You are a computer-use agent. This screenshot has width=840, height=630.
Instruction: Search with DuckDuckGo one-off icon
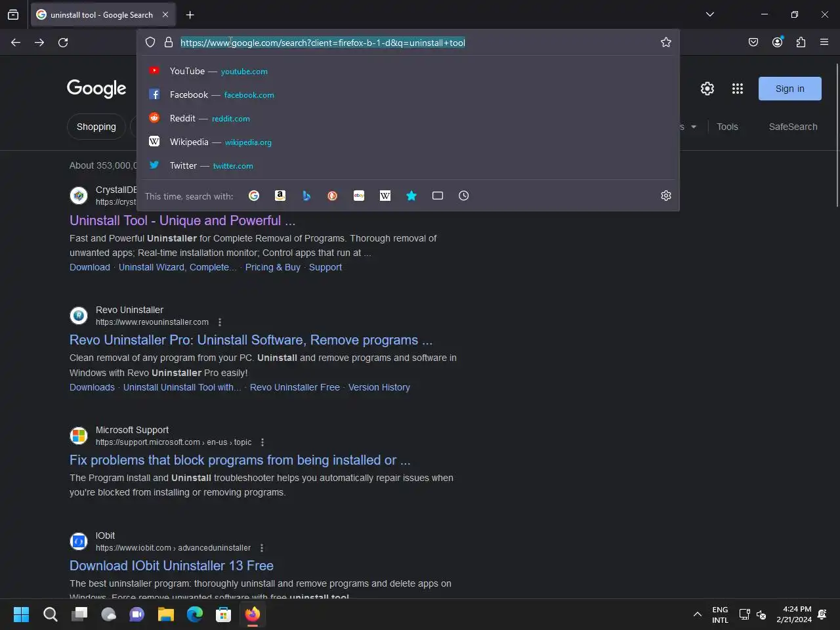[333, 196]
